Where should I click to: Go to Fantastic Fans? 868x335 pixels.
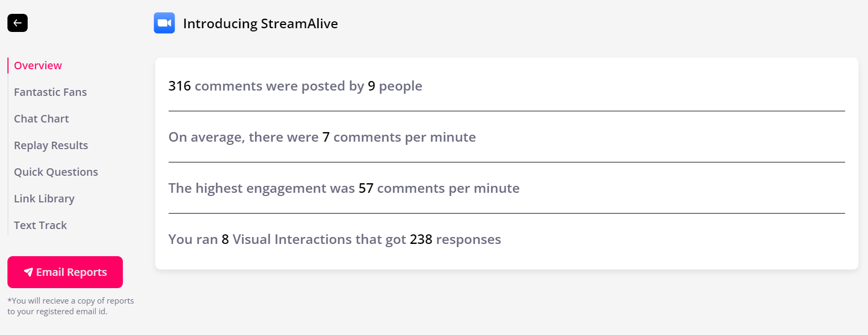[51, 92]
